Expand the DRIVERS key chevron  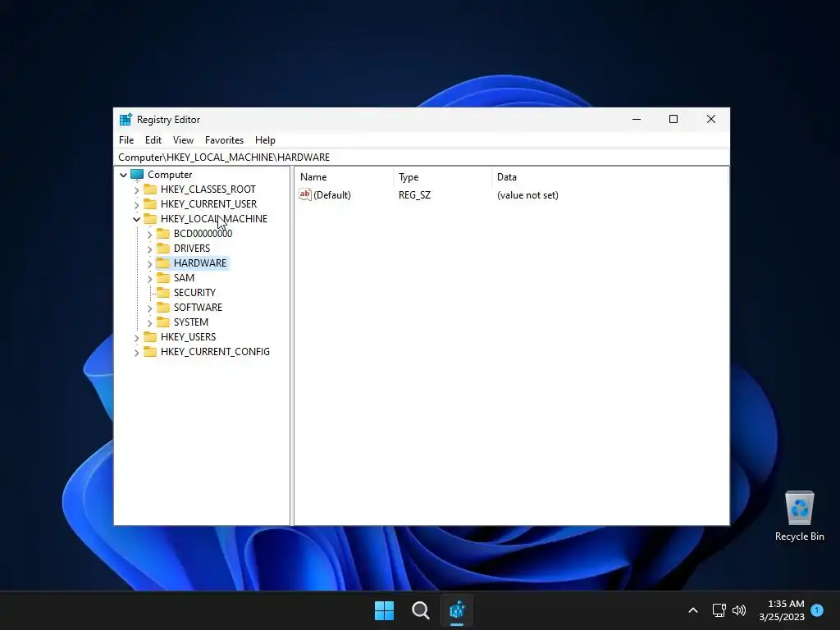(149, 249)
